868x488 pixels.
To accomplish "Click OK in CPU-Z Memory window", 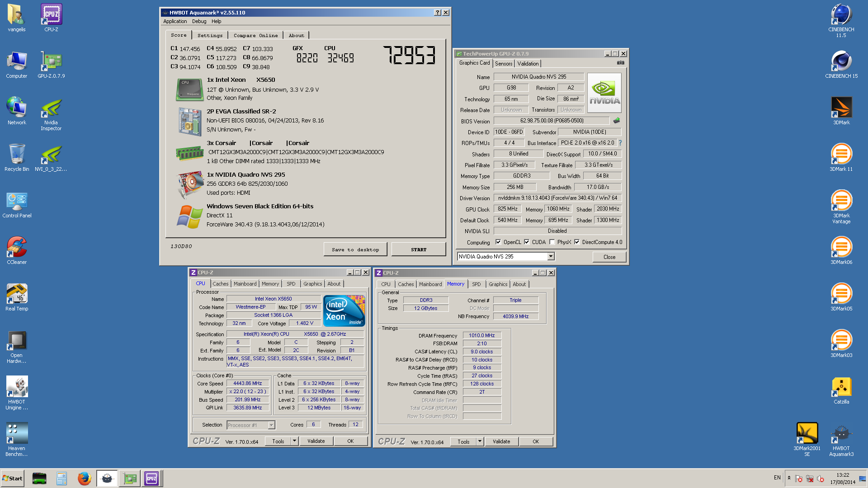I will (x=536, y=441).
